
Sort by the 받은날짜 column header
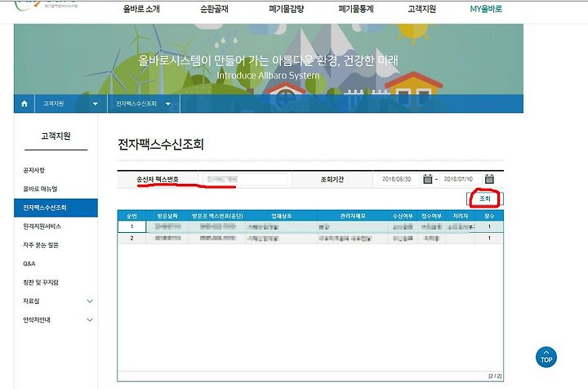point(167,216)
